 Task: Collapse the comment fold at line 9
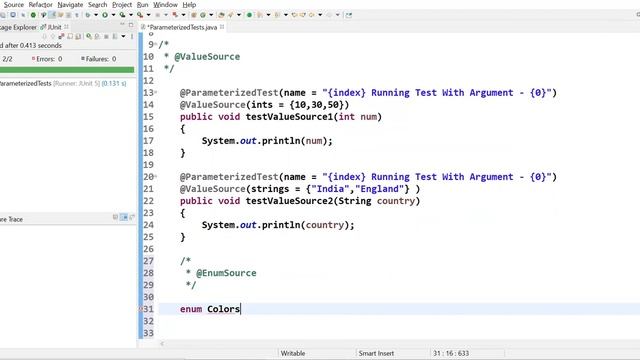click(156, 44)
